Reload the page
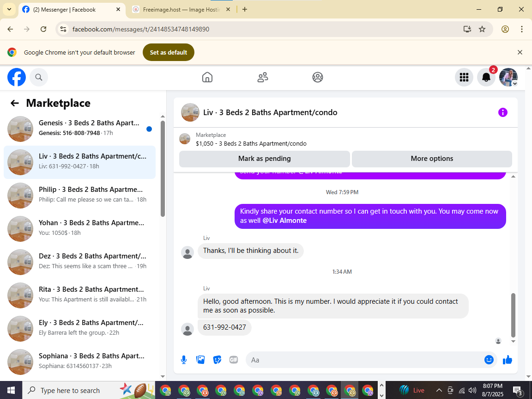 pos(43,29)
